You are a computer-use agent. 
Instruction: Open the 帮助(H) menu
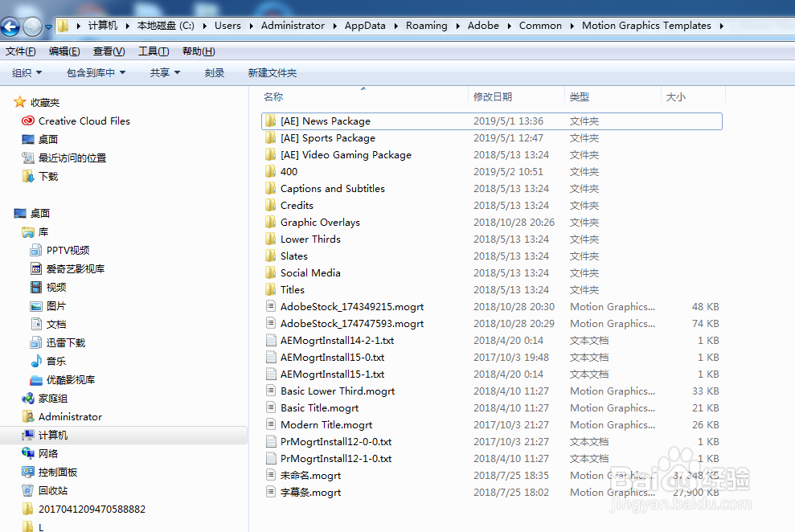click(x=199, y=51)
